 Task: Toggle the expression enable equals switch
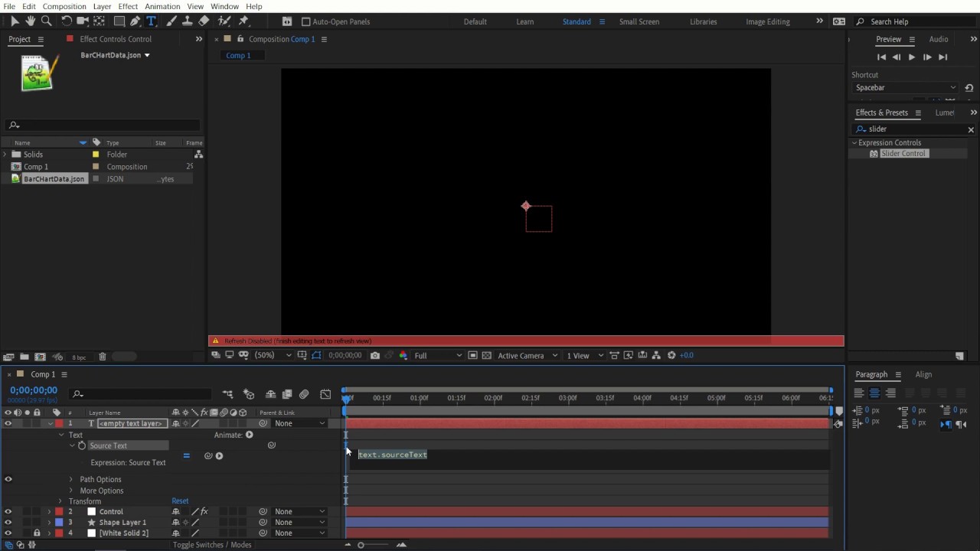[186, 456]
